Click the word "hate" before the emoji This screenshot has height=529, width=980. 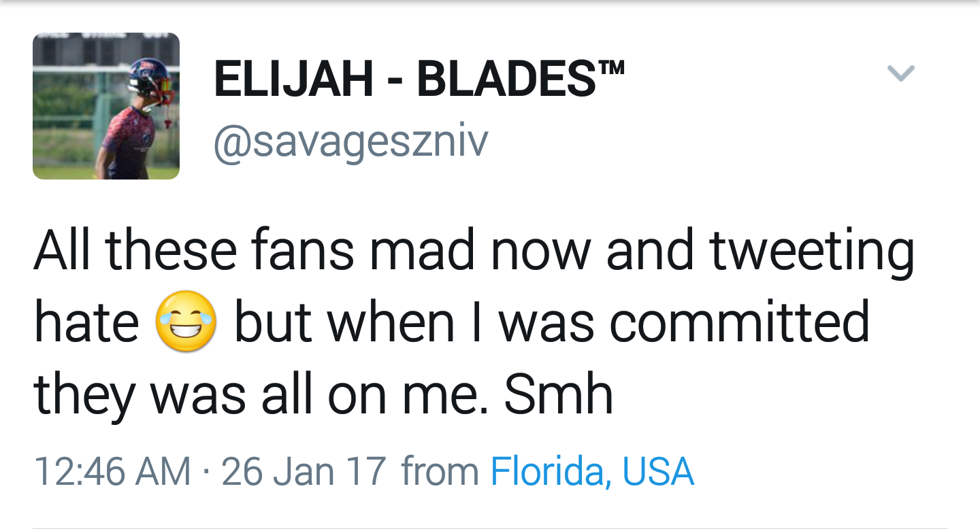click(86, 322)
